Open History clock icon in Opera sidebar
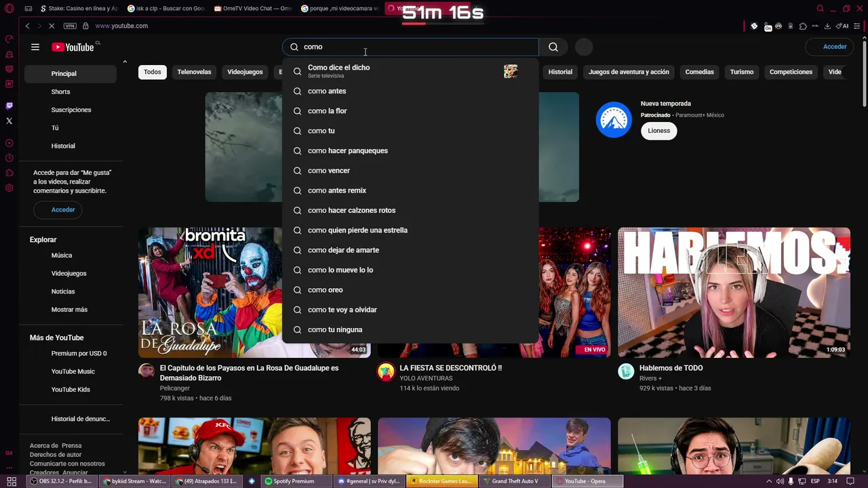The image size is (868, 488). point(9,158)
